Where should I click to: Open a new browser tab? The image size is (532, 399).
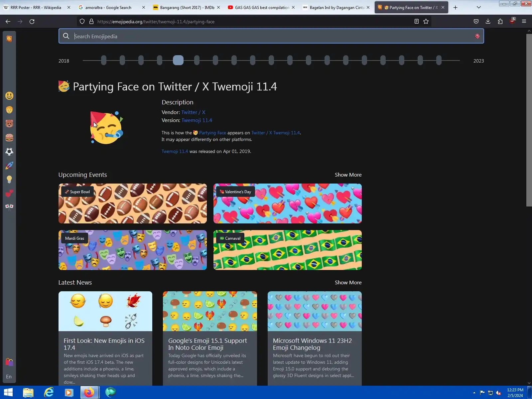pyautogui.click(x=455, y=7)
